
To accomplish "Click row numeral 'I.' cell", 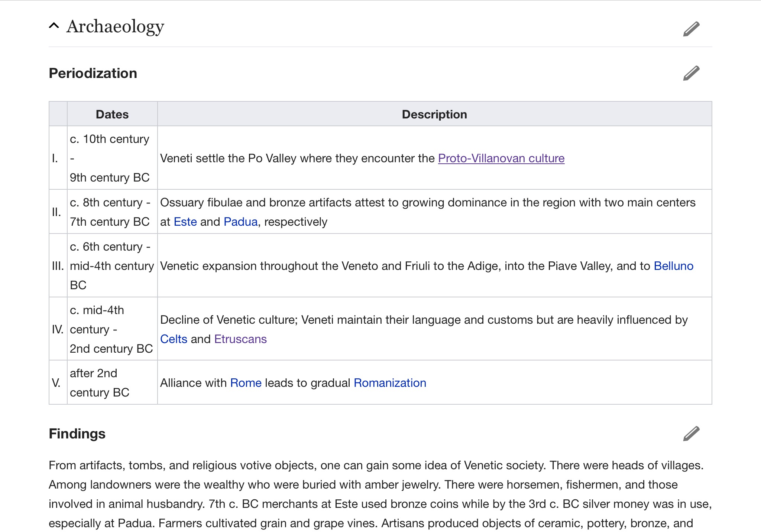I will [58, 158].
